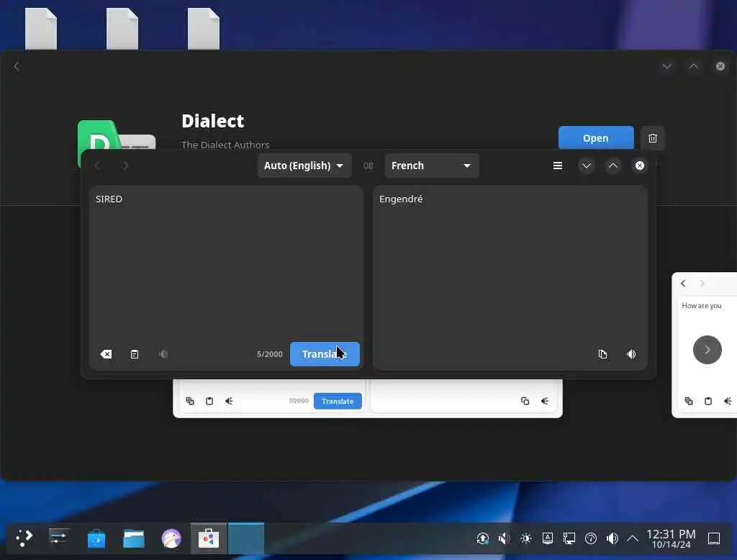737x560 pixels.
Task: Show next screenshot with round arrow button
Action: (x=707, y=350)
